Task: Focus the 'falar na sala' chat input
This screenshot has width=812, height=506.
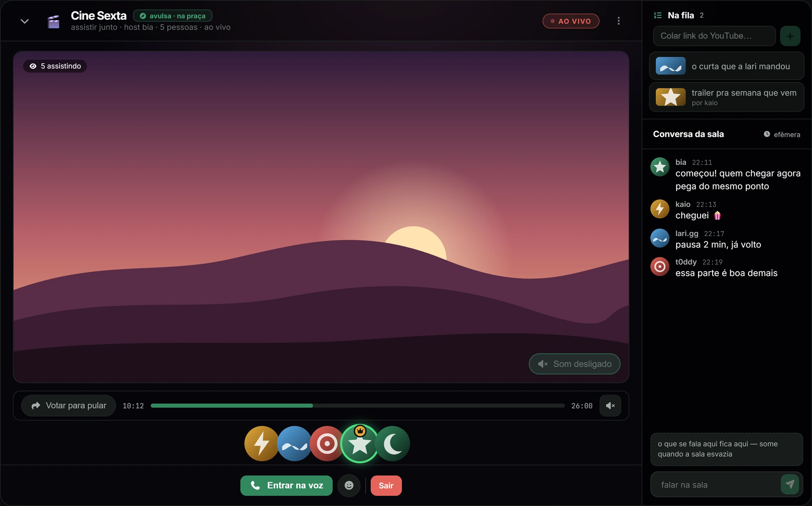Action: pos(716,485)
